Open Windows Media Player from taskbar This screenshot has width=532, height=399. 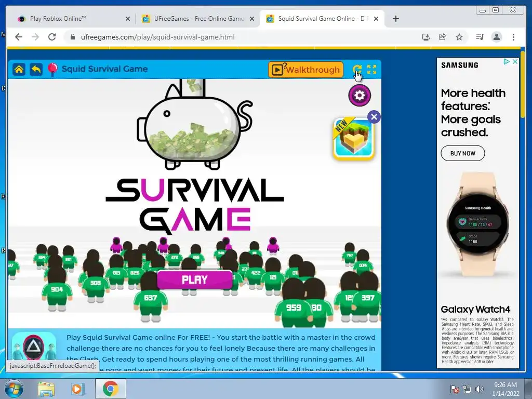click(x=78, y=389)
